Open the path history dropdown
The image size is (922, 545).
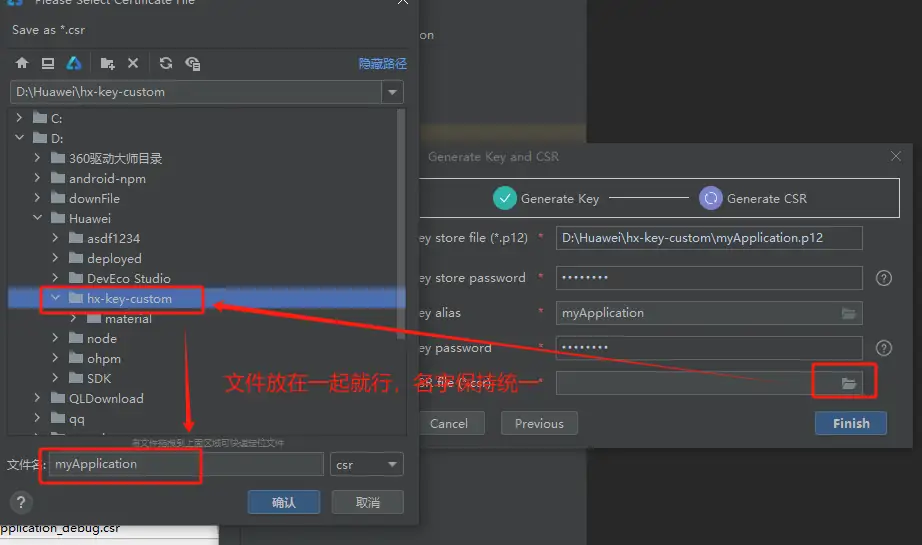(392, 92)
